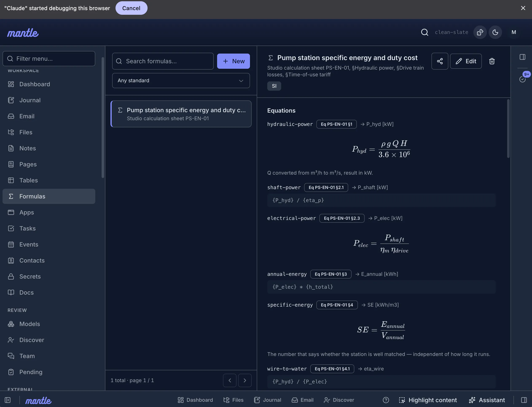Click the mantle logo in the bottom bar
Image resolution: width=532 pixels, height=407 pixels.
point(38,400)
